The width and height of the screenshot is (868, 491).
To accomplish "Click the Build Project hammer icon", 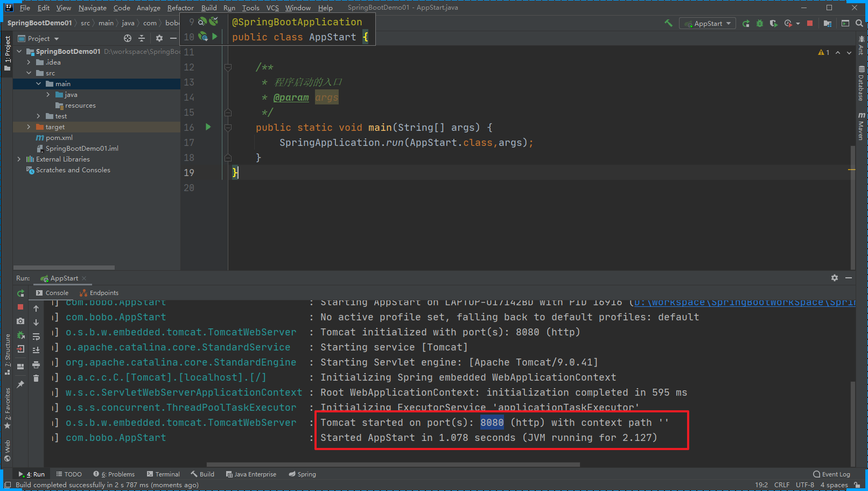I will point(669,23).
